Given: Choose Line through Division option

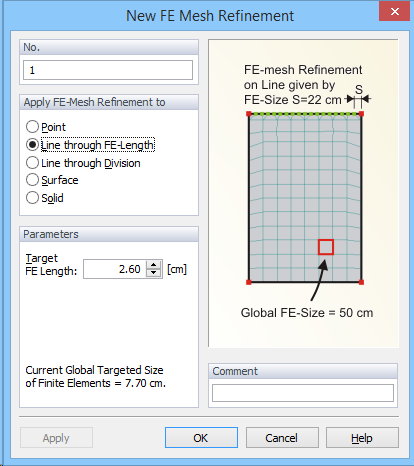Looking at the screenshot, I should point(32,163).
